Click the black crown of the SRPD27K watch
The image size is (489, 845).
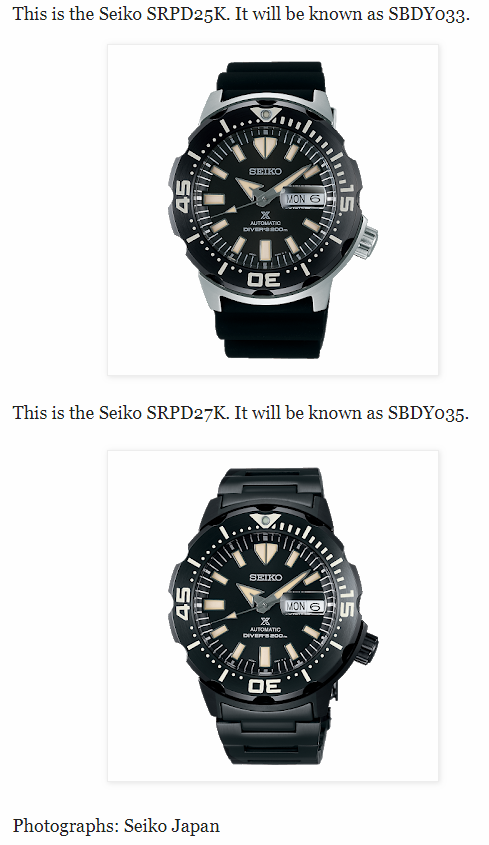(x=368, y=645)
